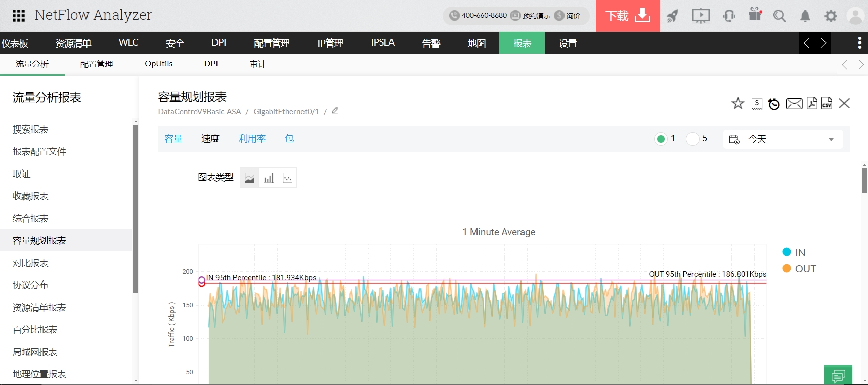Email the report via envelope icon

click(x=794, y=104)
